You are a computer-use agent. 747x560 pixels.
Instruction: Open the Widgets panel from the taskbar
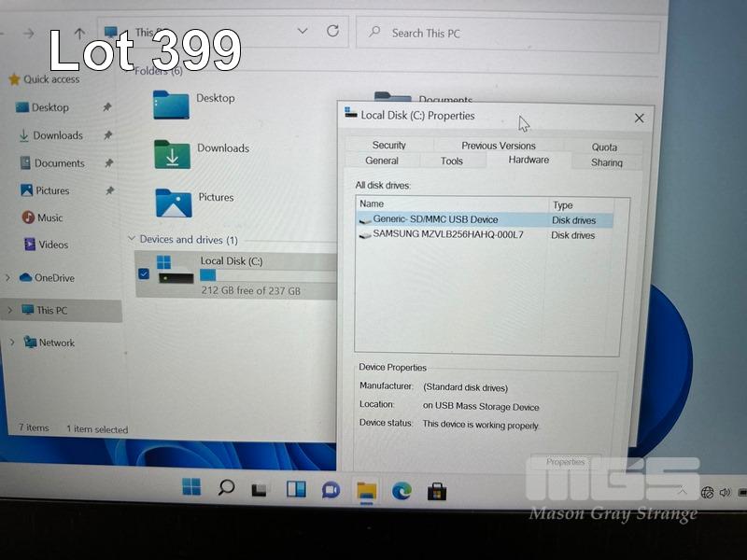[296, 488]
